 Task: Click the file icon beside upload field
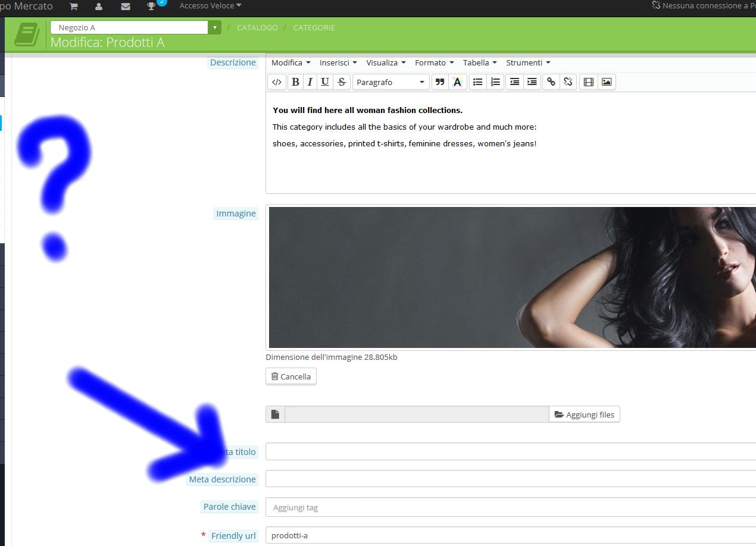(275, 415)
